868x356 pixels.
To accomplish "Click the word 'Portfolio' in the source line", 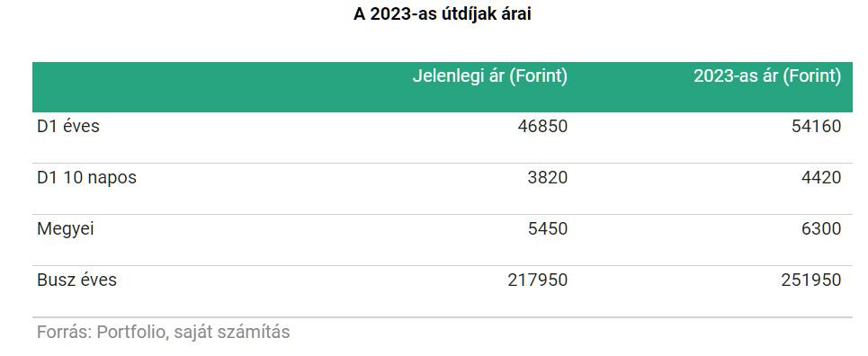I will [132, 333].
